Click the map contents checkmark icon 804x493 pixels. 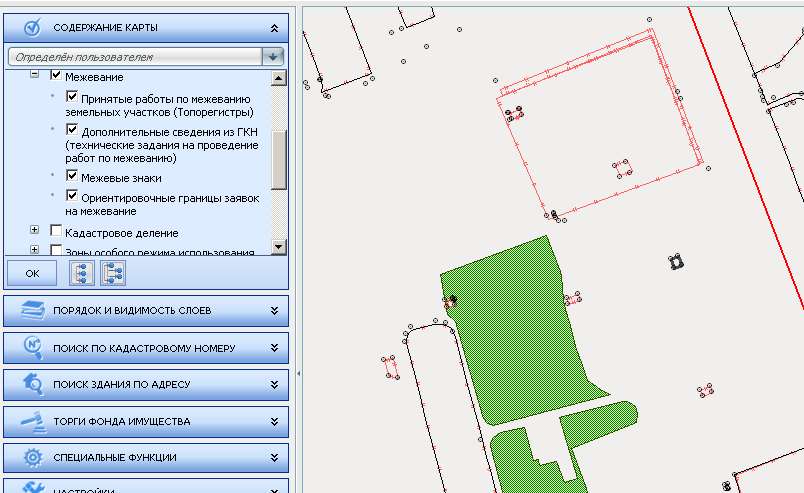[x=32, y=28]
